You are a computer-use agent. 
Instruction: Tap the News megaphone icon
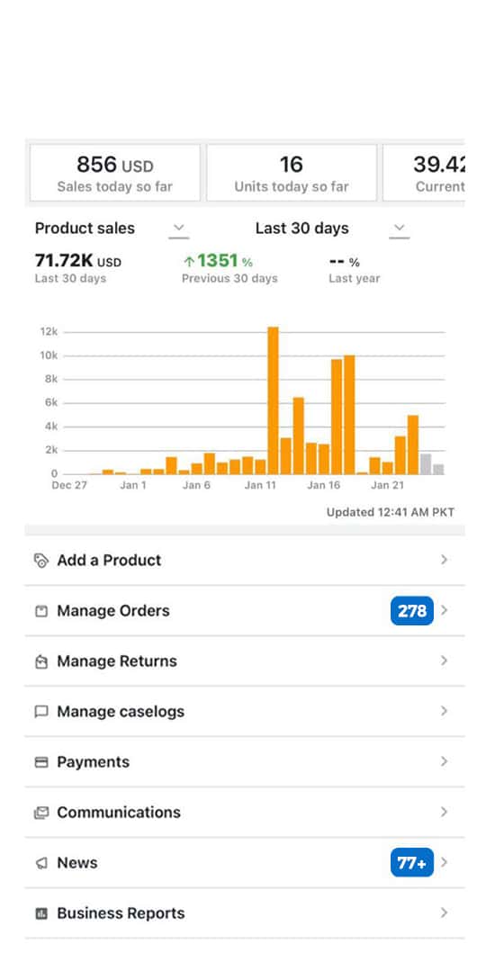(x=40, y=863)
